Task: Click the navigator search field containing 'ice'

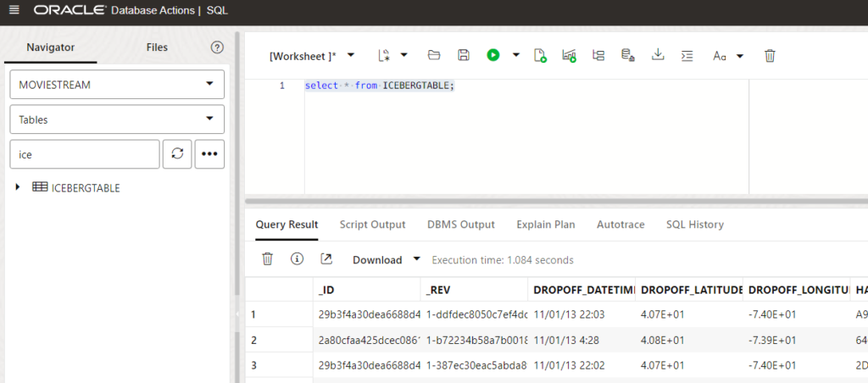Action: click(85, 154)
